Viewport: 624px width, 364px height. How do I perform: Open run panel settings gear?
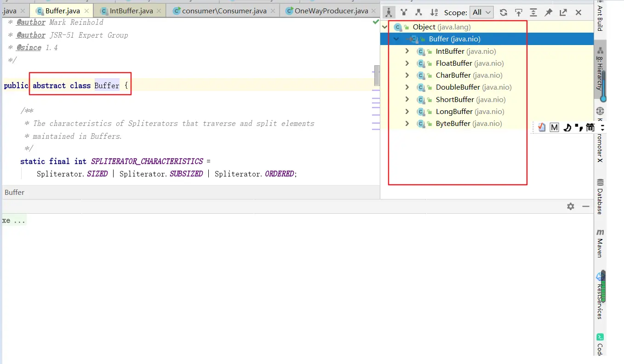(571, 206)
